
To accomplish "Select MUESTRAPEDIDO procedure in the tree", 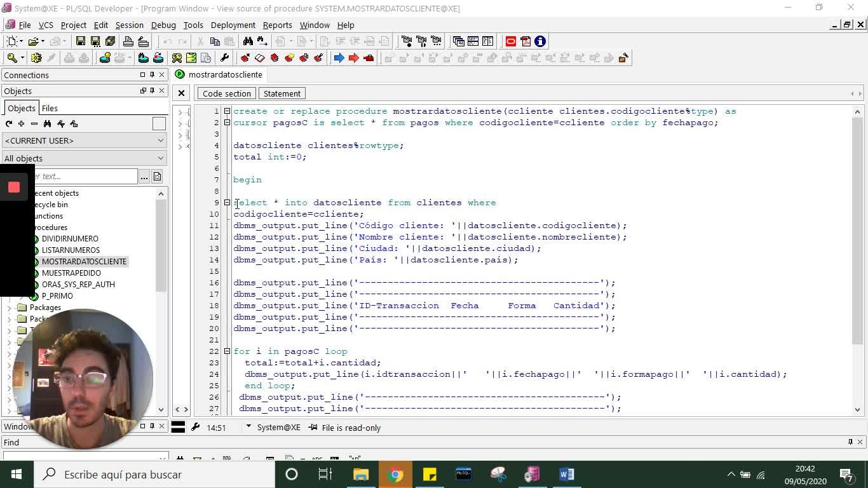I will [x=71, y=273].
